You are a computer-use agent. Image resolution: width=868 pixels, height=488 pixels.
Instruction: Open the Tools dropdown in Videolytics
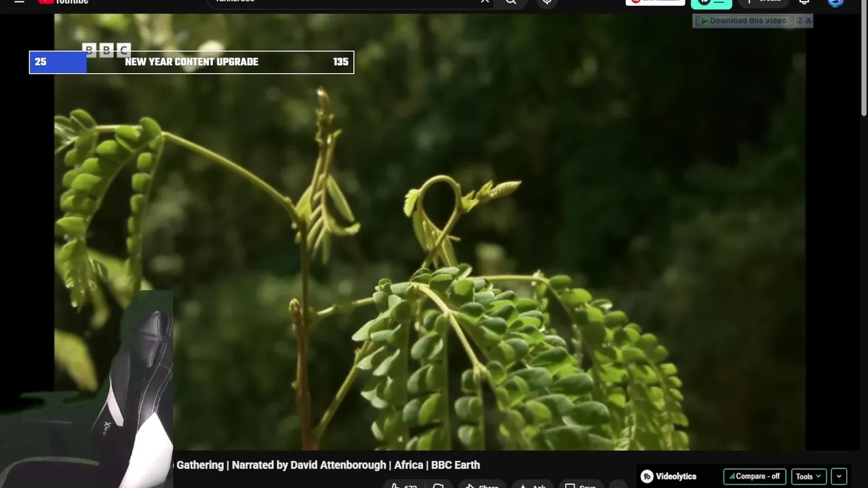click(808, 476)
